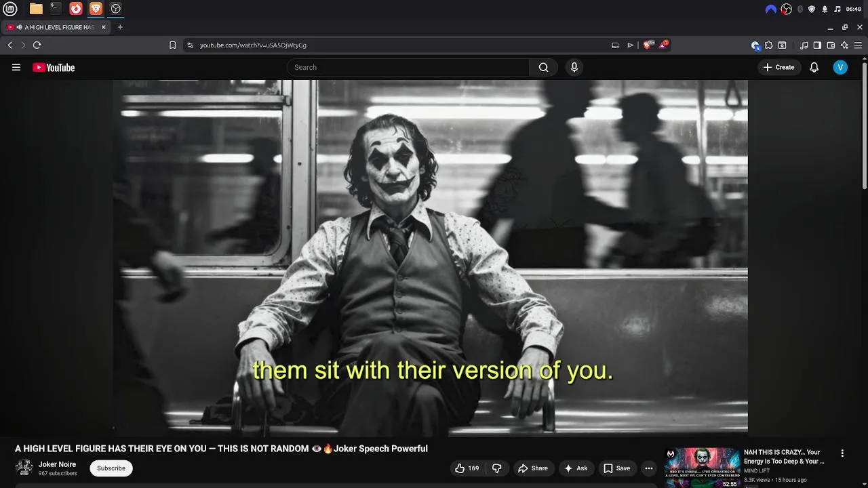Bookmark this page in the address bar
868x488 pixels.
click(172, 45)
